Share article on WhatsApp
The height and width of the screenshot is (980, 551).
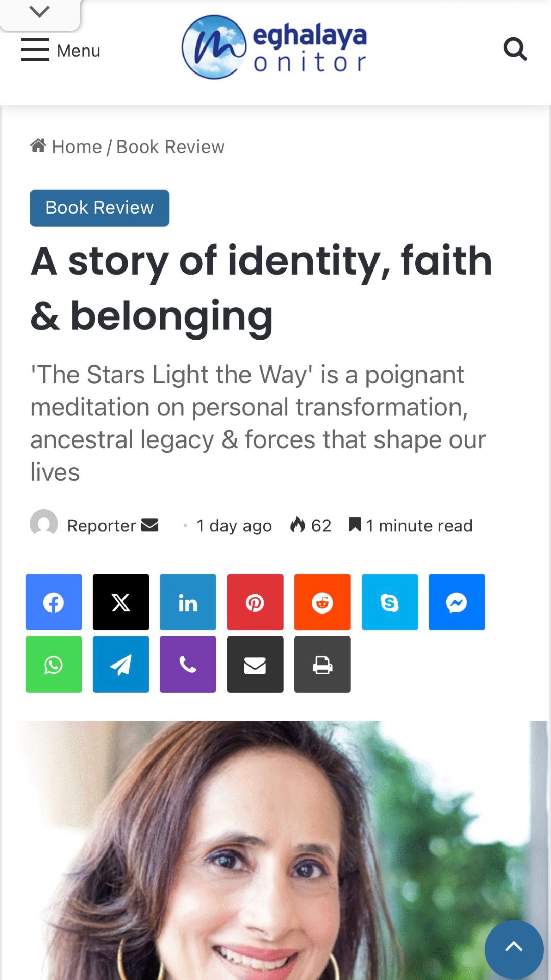(54, 664)
